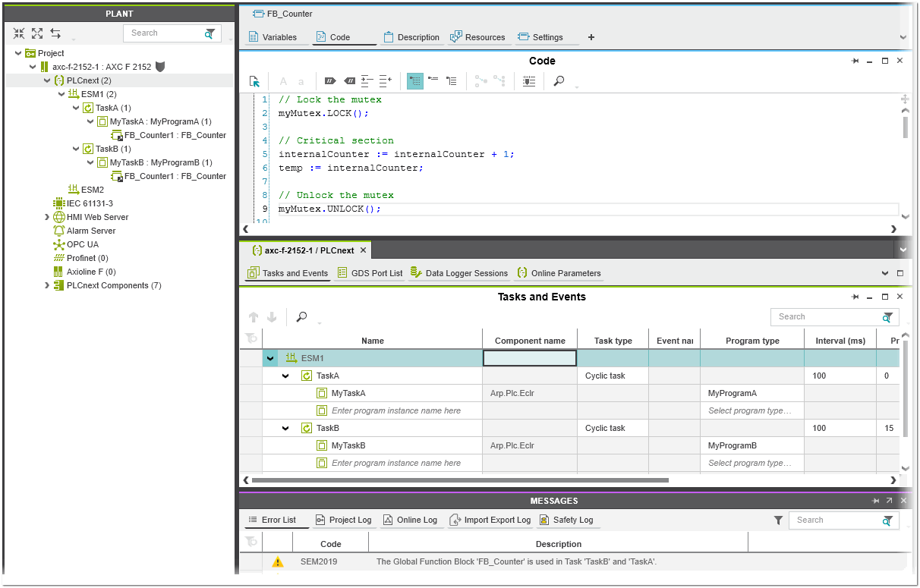Click the pointer-select icon in the Code toolbar
The width and height of the screenshot is (920, 588).
coord(255,81)
